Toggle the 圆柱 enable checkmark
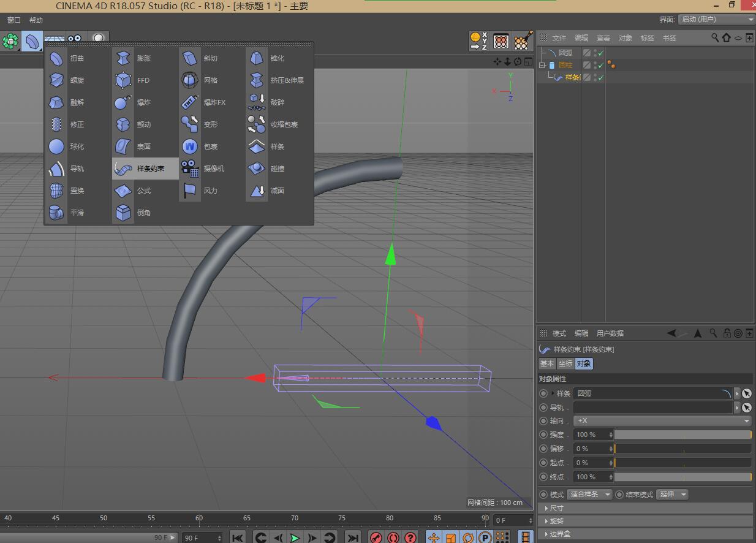 click(601, 65)
